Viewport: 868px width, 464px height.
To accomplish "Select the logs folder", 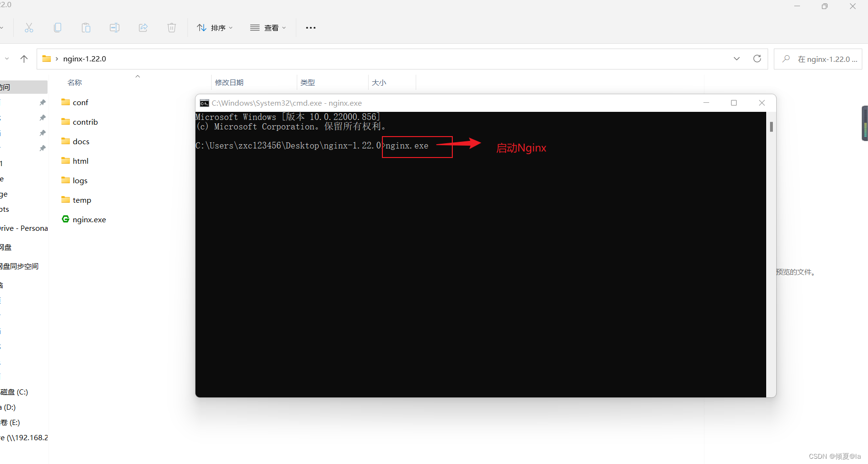I will pyautogui.click(x=80, y=180).
